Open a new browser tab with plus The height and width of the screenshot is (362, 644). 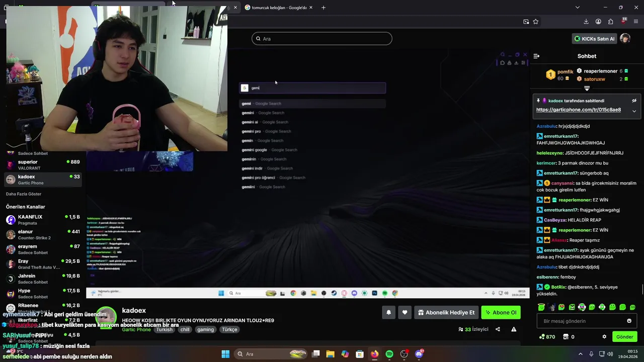tap(324, 8)
